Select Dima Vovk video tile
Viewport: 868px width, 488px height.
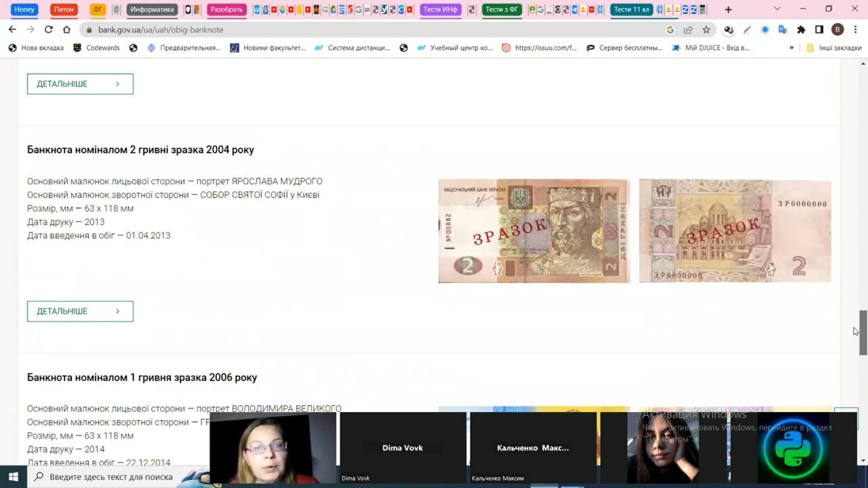(x=403, y=447)
